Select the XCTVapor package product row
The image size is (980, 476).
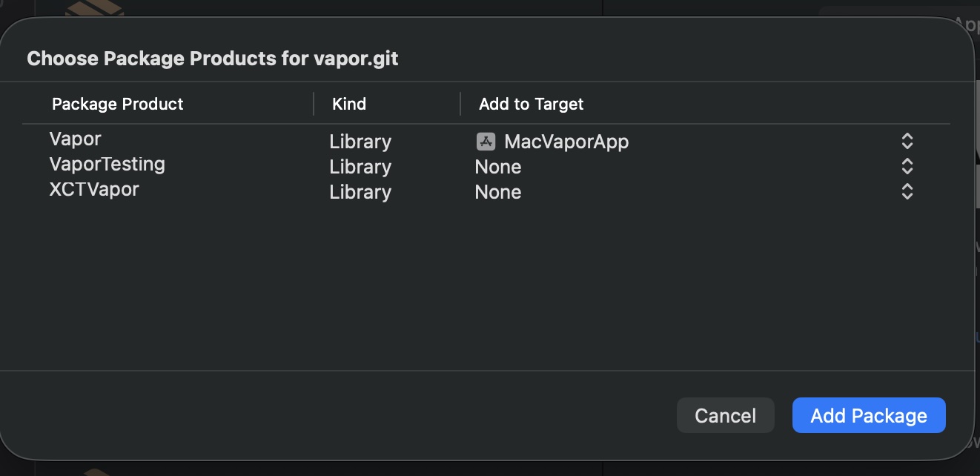point(486,191)
